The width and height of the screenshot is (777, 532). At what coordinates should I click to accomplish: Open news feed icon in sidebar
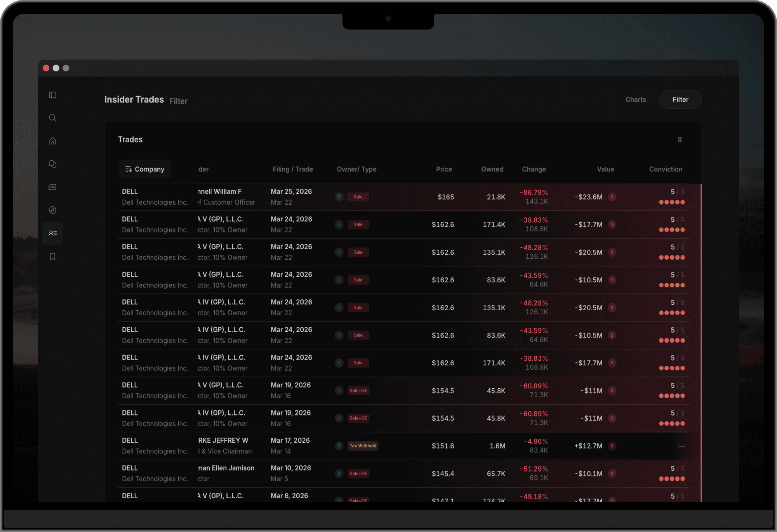point(53,187)
